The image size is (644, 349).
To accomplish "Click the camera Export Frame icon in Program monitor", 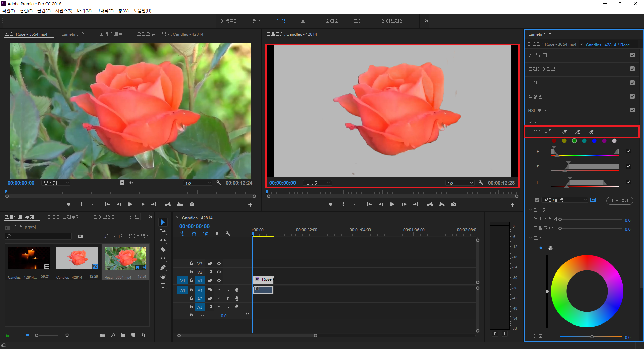I will tap(453, 204).
